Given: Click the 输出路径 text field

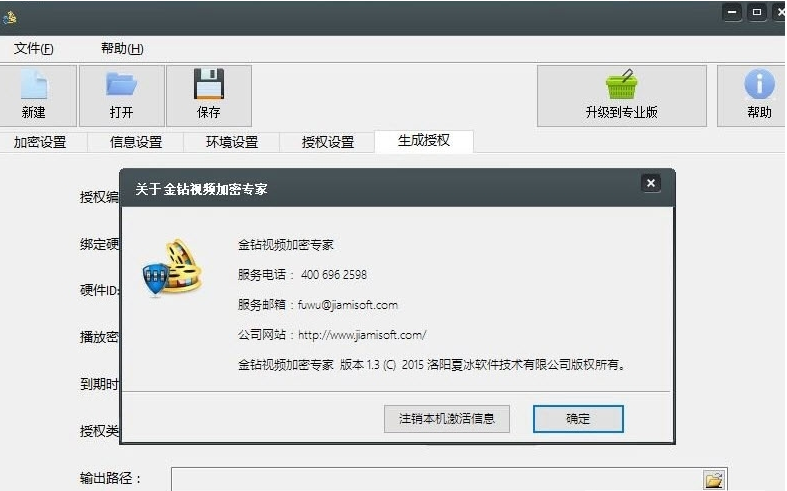Looking at the screenshot, I should [437, 479].
